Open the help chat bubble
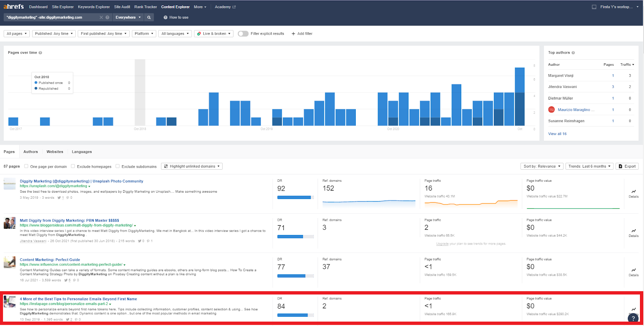The height and width of the screenshot is (326, 644). tap(633, 318)
